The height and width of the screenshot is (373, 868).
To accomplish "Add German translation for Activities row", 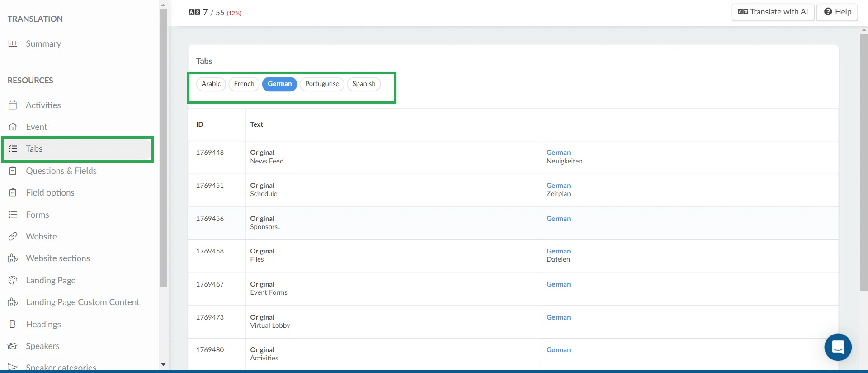I will pos(558,350).
